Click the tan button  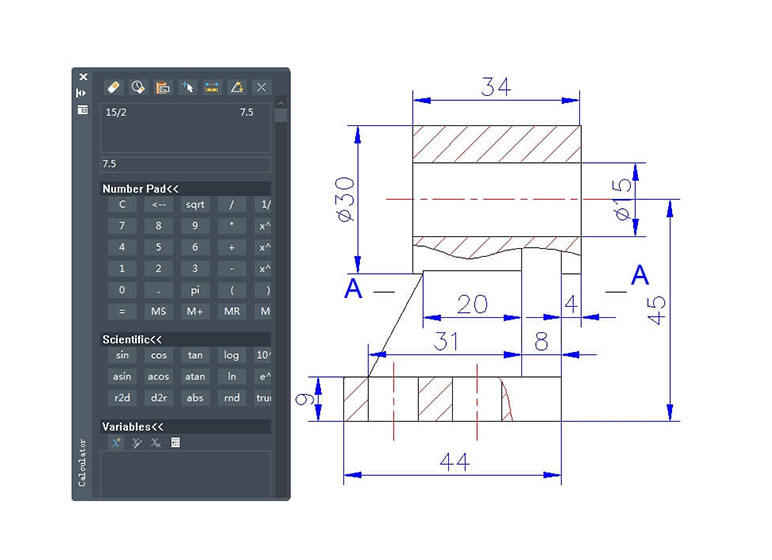[x=195, y=355]
